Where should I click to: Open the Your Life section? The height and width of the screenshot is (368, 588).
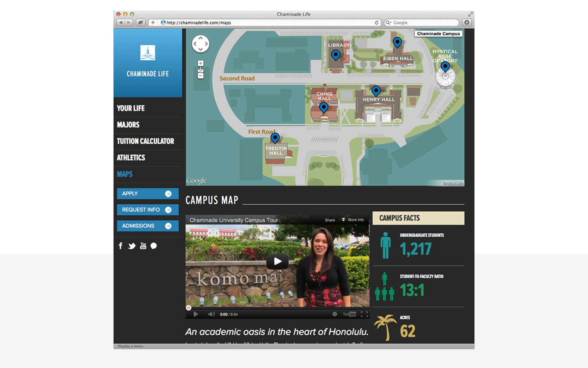click(131, 108)
